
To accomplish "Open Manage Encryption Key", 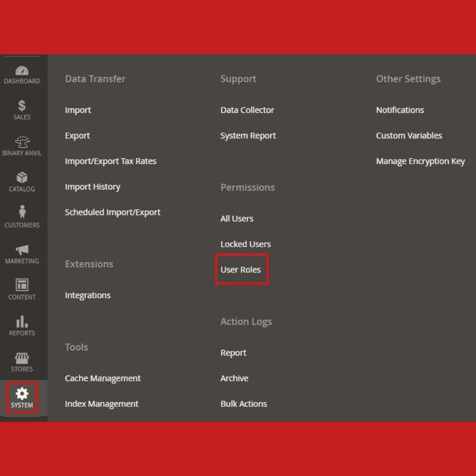I will [420, 161].
